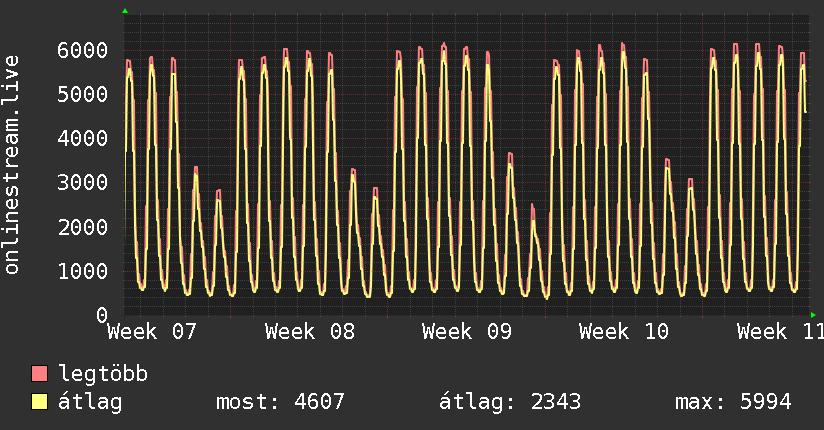Click the pink legtöbb legend swatch
The image size is (824, 430).
pos(39,374)
